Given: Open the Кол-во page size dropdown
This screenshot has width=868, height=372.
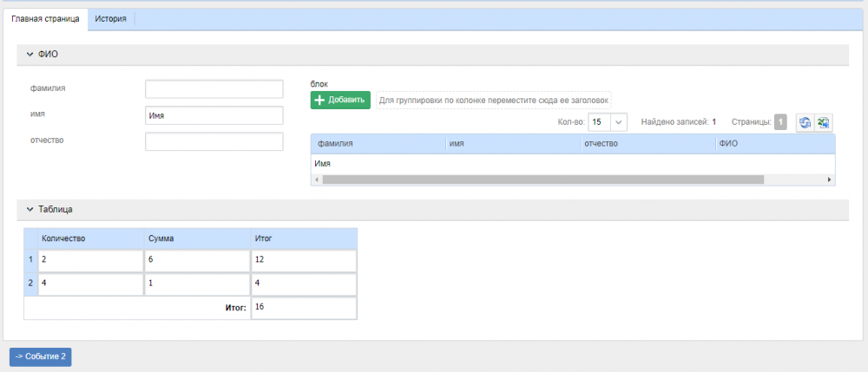Looking at the screenshot, I should (620, 122).
